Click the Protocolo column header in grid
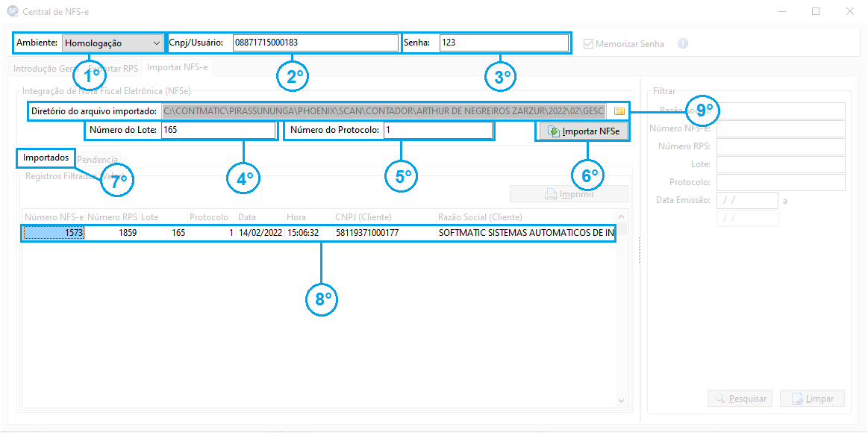The image size is (868, 433). (x=212, y=216)
